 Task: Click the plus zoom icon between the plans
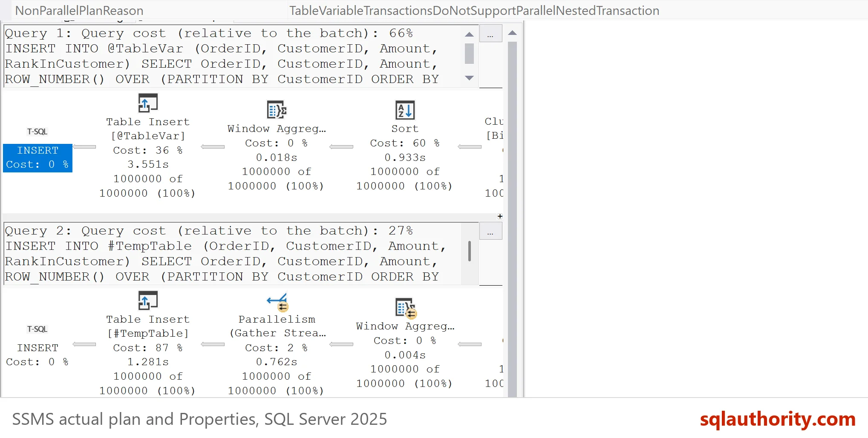pos(500,216)
